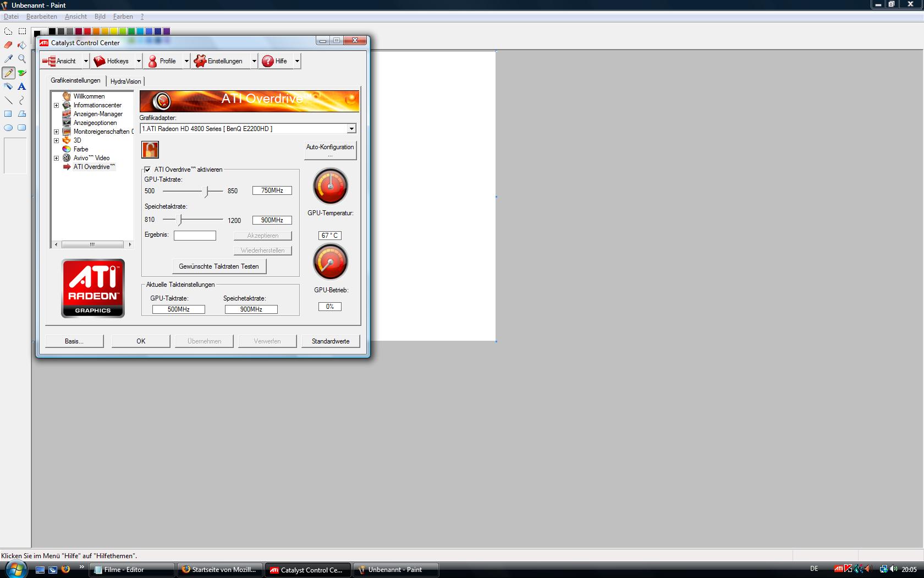Open the Grafikadapter combo box

tap(248, 129)
